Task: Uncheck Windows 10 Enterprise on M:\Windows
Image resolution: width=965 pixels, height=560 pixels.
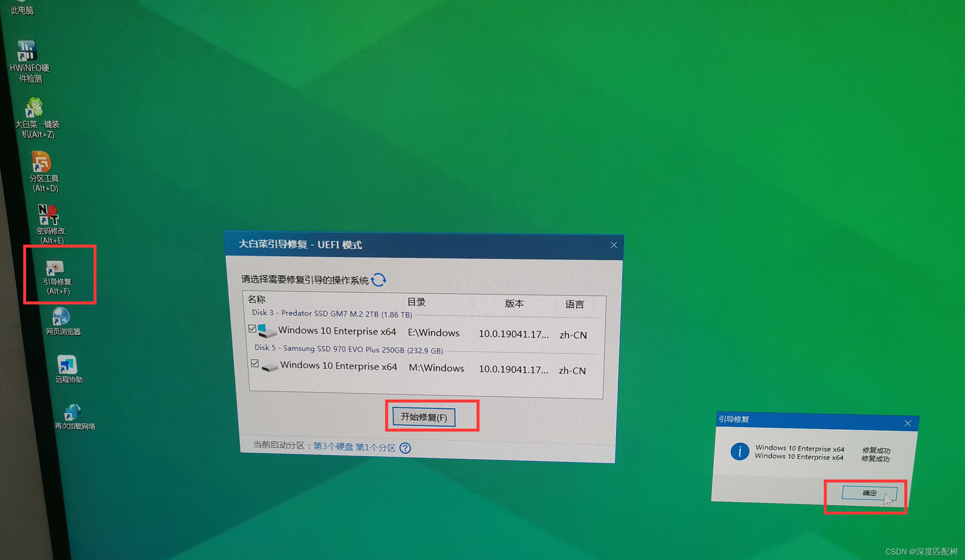Action: [255, 363]
